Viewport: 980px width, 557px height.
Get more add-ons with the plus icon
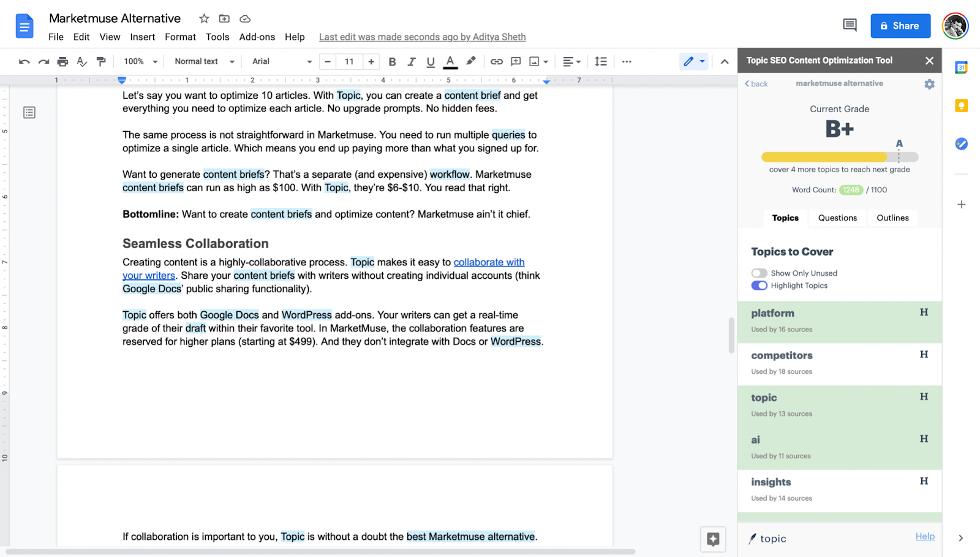pos(961,204)
